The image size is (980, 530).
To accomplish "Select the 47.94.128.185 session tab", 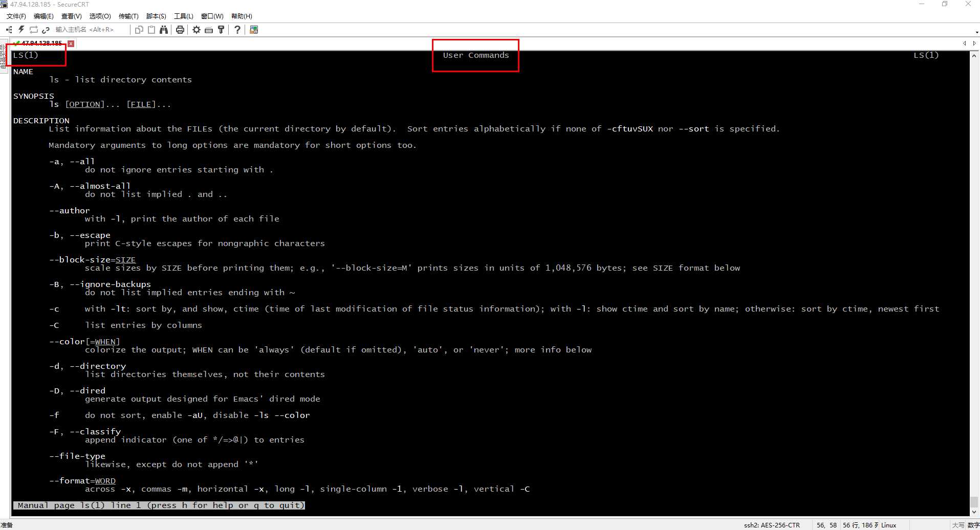I will coord(41,43).
